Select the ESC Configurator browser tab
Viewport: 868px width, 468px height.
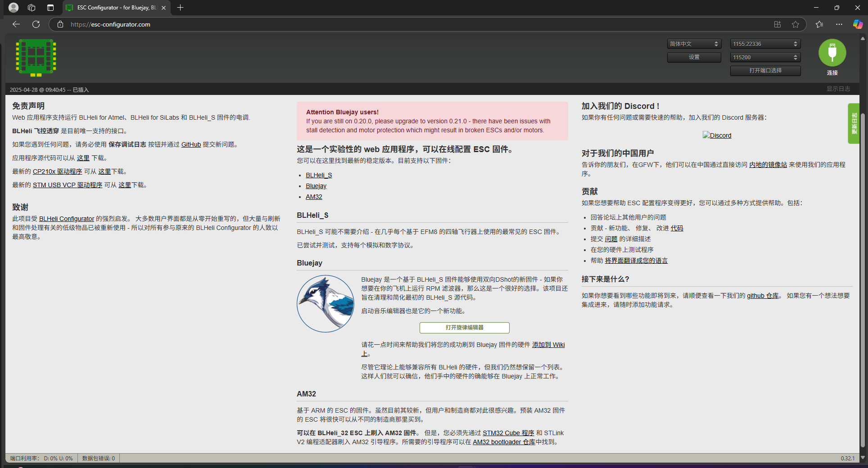coord(116,8)
